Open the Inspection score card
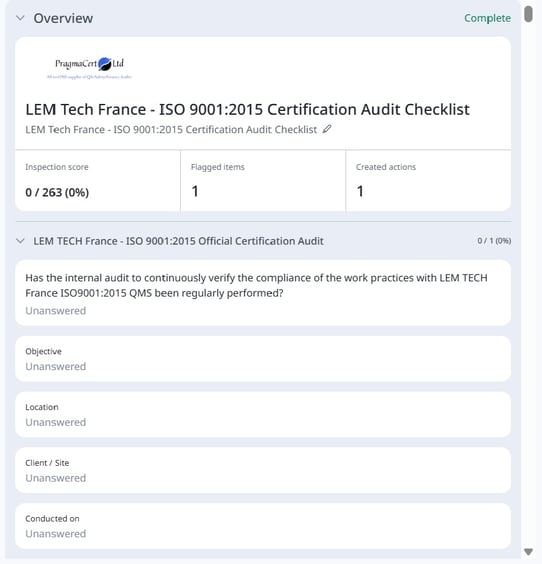 coord(97,181)
